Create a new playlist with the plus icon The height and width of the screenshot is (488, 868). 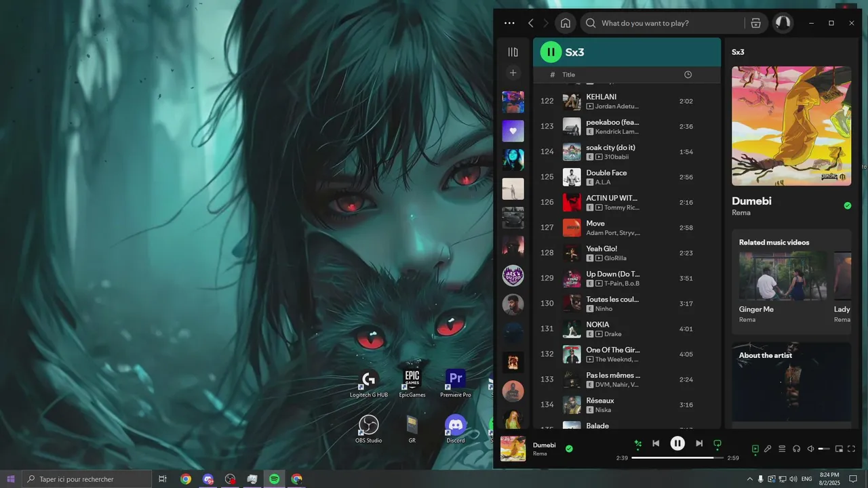513,73
